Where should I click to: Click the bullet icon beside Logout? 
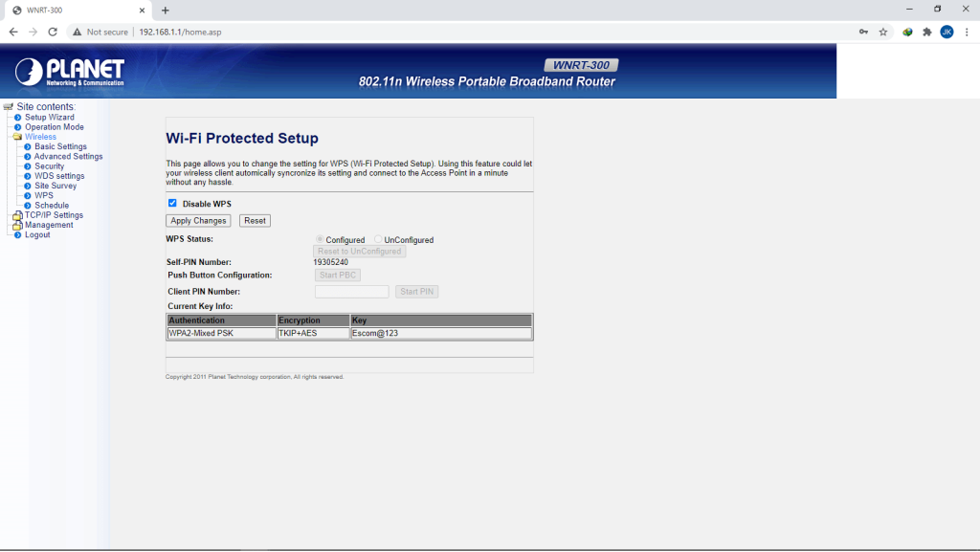pos(17,235)
